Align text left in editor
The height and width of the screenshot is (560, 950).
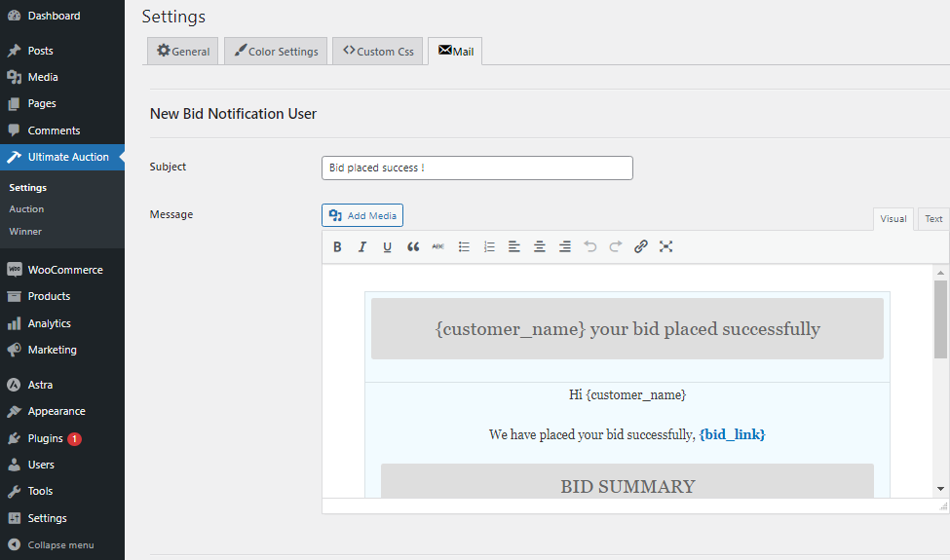click(x=513, y=246)
